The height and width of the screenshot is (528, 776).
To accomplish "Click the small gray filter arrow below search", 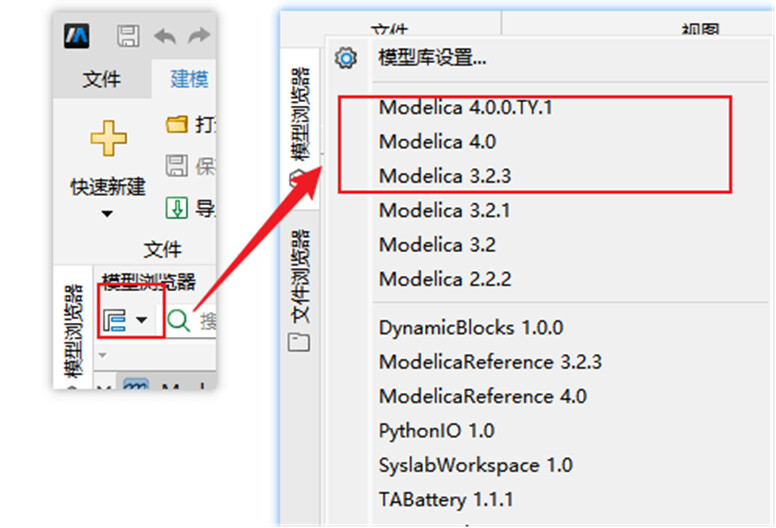I will tap(103, 355).
